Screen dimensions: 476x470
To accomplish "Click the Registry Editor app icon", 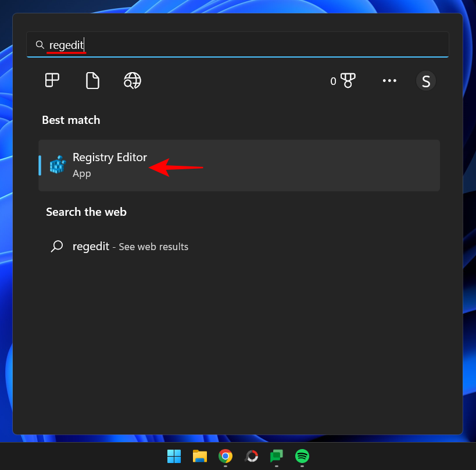I will tap(57, 165).
